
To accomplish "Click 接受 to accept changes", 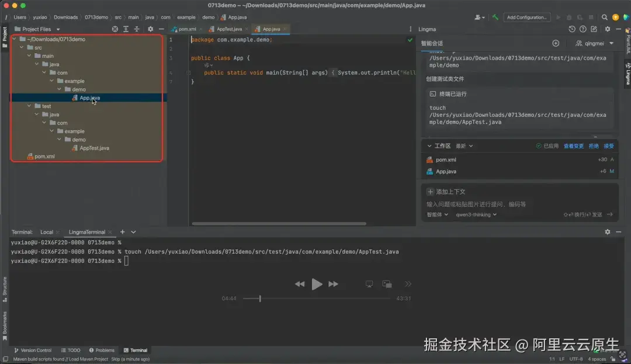I will click(609, 146).
